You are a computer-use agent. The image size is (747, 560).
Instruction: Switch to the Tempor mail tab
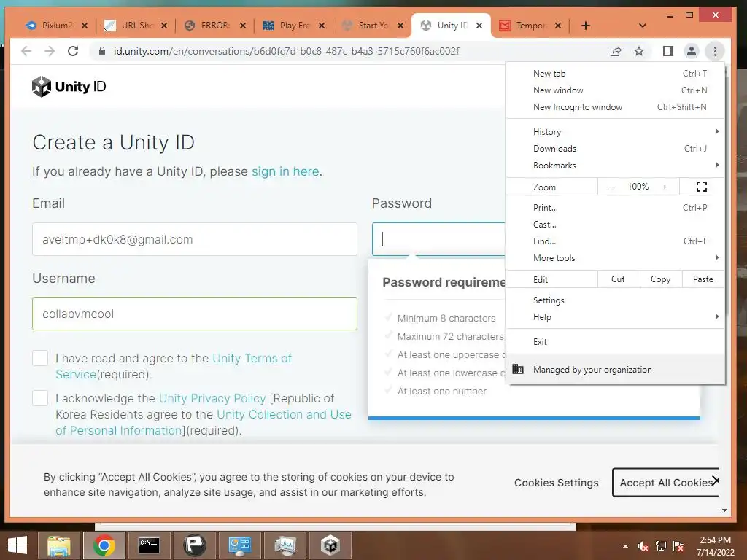pyautogui.click(x=531, y=26)
